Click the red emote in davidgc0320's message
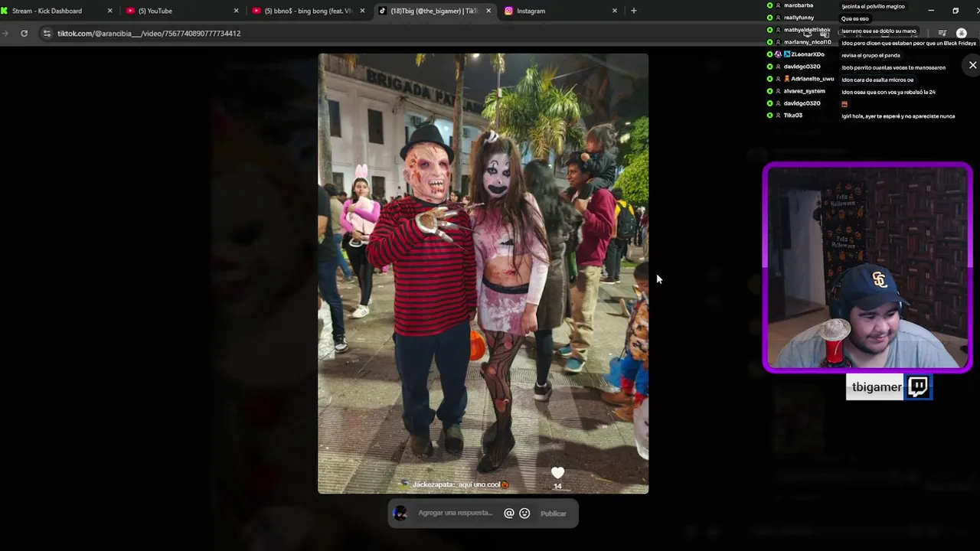 point(844,104)
